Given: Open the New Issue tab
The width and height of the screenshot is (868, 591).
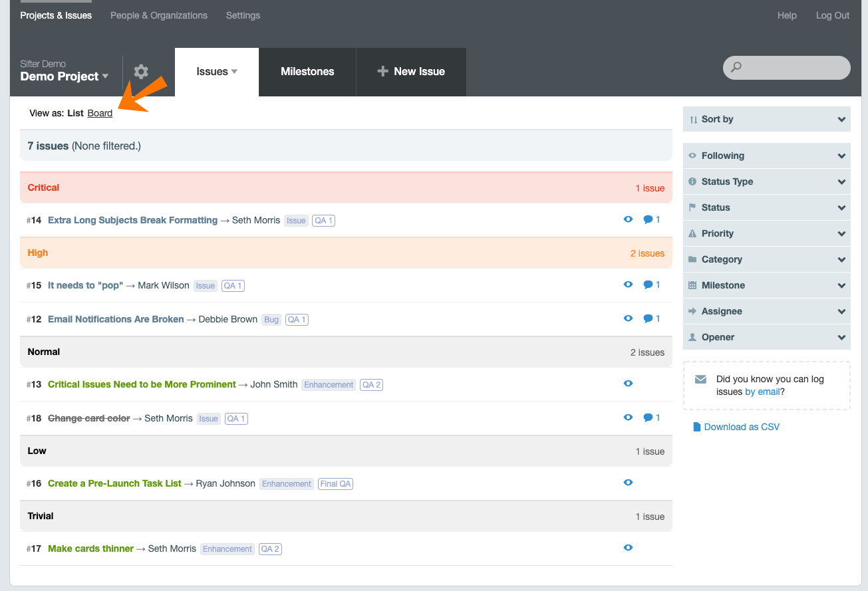Looking at the screenshot, I should pyautogui.click(x=411, y=72).
